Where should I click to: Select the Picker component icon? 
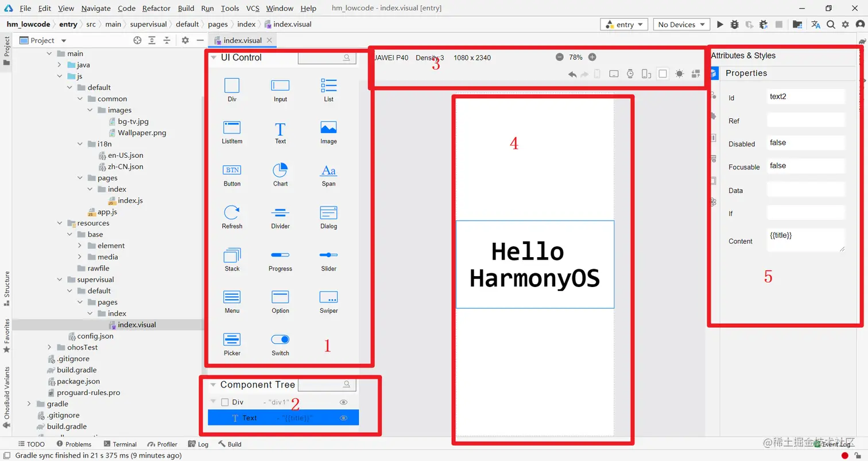point(232,339)
